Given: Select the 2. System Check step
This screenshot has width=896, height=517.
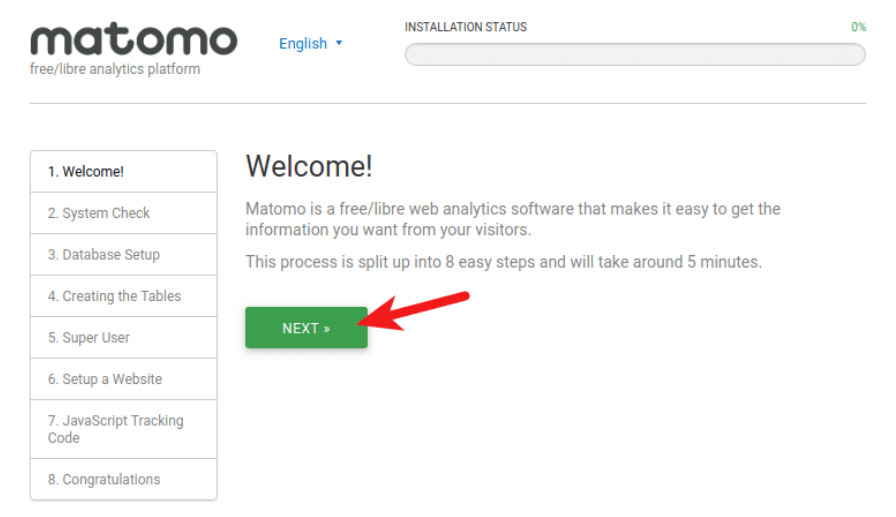Looking at the screenshot, I should (x=123, y=213).
